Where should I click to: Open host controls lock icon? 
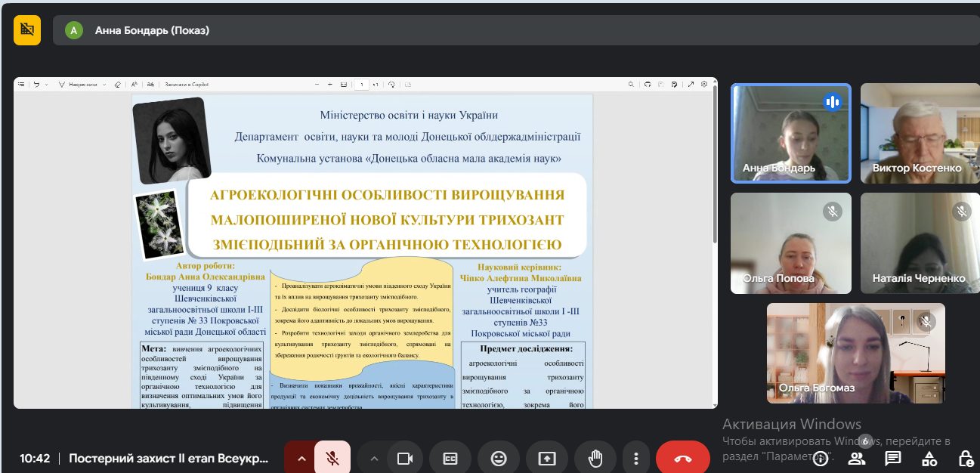[x=966, y=458]
